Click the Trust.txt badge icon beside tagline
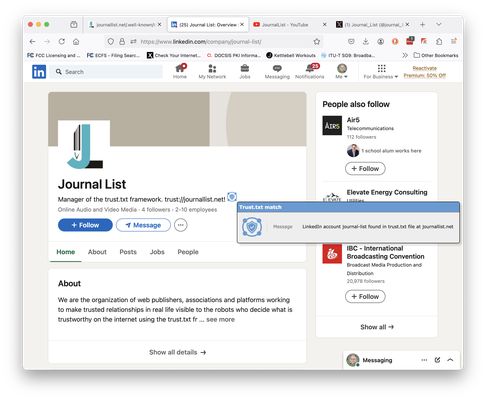Viewport: 486px width, 400px height. coord(232,197)
